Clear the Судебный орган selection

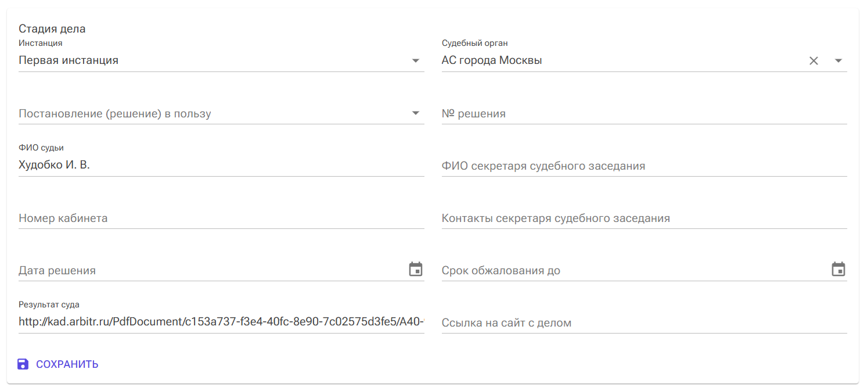[x=813, y=60]
